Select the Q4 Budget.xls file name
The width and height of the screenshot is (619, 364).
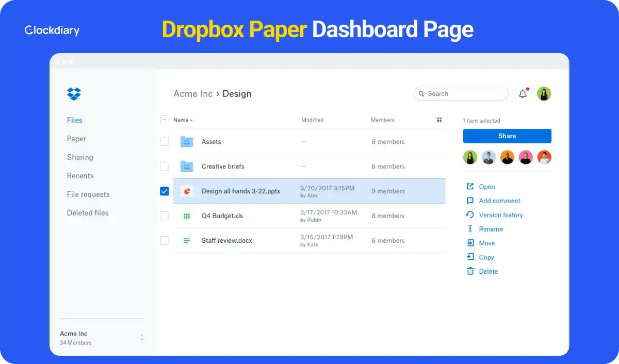point(222,216)
